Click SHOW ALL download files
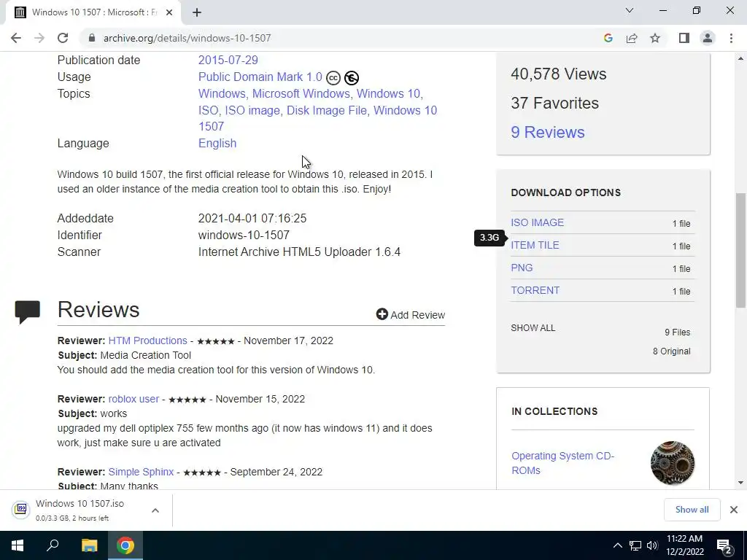 tap(533, 327)
